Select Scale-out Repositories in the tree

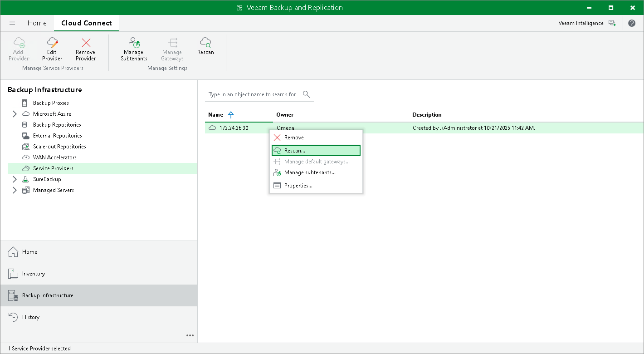click(x=59, y=147)
